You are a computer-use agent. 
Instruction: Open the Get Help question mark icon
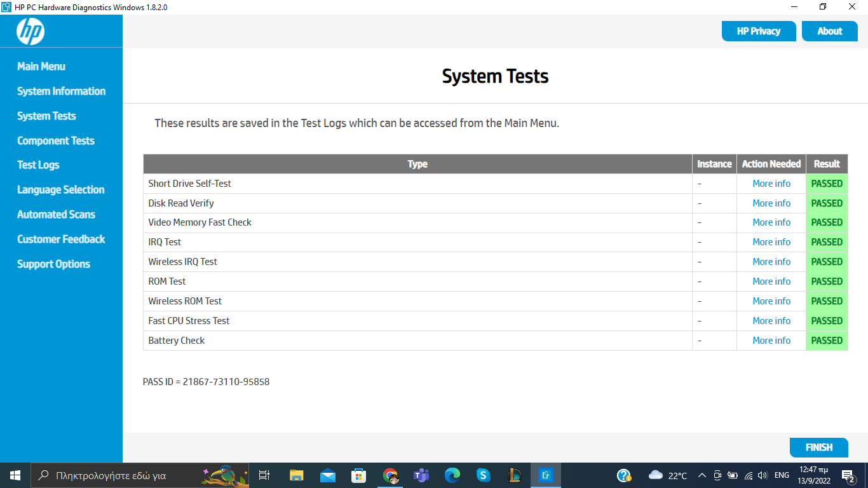[624, 475]
